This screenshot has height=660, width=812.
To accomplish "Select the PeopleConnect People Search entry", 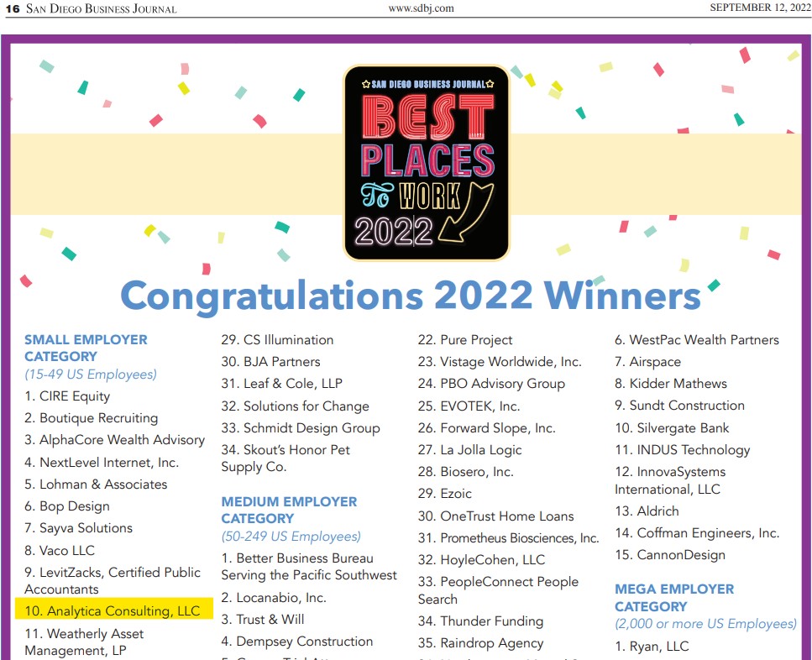I will click(x=498, y=590).
